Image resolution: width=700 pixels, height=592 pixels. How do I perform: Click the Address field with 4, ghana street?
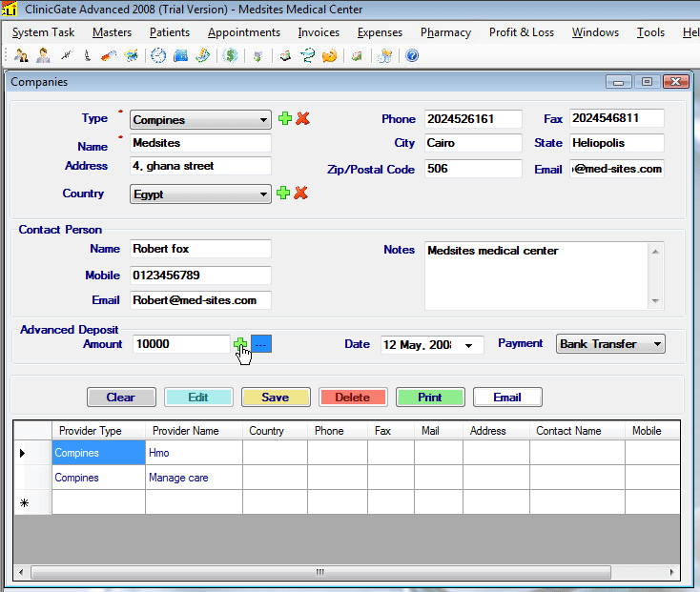click(x=200, y=166)
